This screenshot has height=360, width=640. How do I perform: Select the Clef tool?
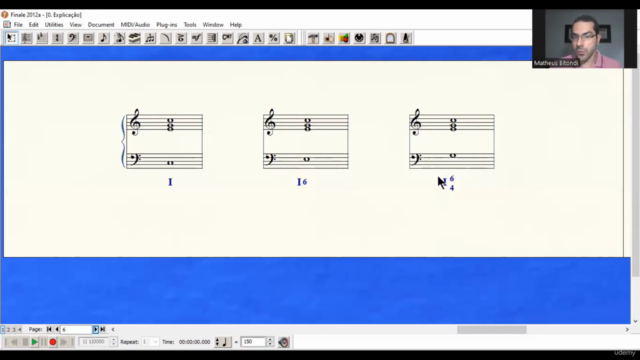[x=73, y=38]
